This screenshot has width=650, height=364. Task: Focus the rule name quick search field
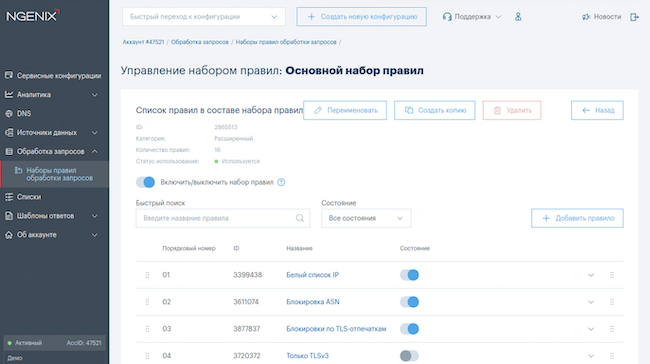point(223,218)
